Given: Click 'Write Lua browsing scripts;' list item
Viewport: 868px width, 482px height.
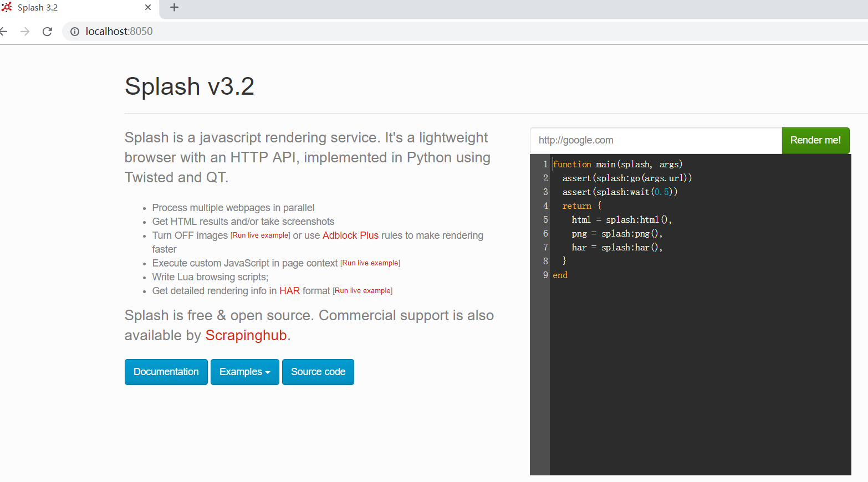Looking at the screenshot, I should 210,277.
